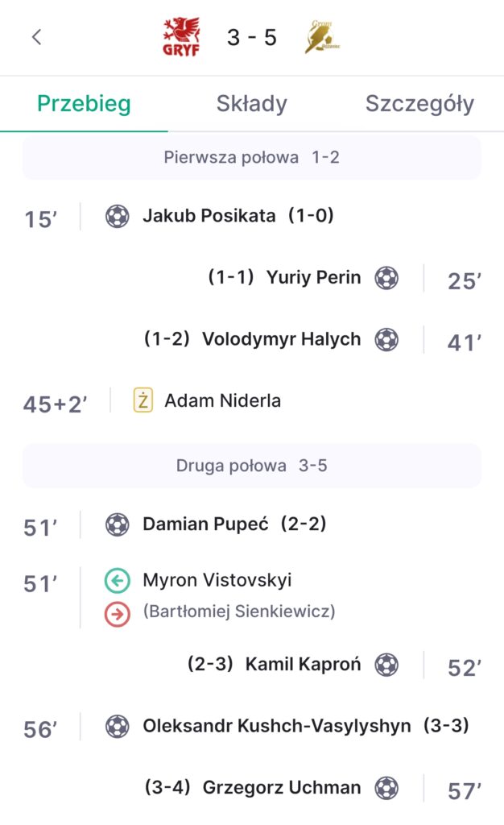The image size is (504, 825).
Task: Open the Szczegóły tab
Action: point(419,104)
